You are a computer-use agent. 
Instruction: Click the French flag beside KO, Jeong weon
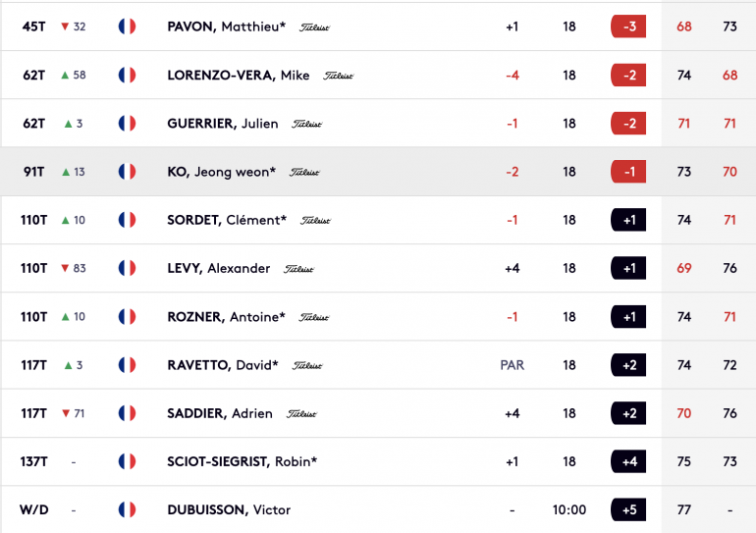[x=128, y=172]
